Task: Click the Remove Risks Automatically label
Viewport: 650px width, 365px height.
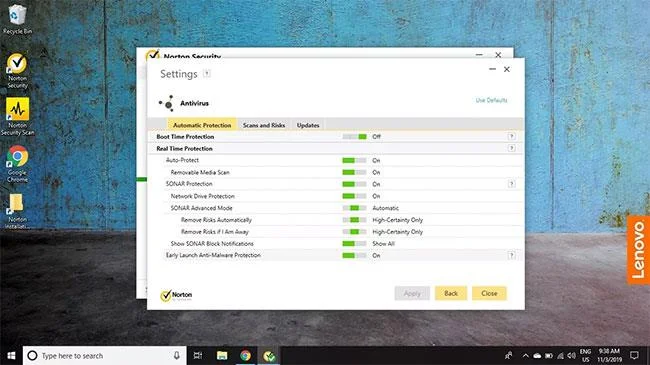Action: (x=216, y=220)
